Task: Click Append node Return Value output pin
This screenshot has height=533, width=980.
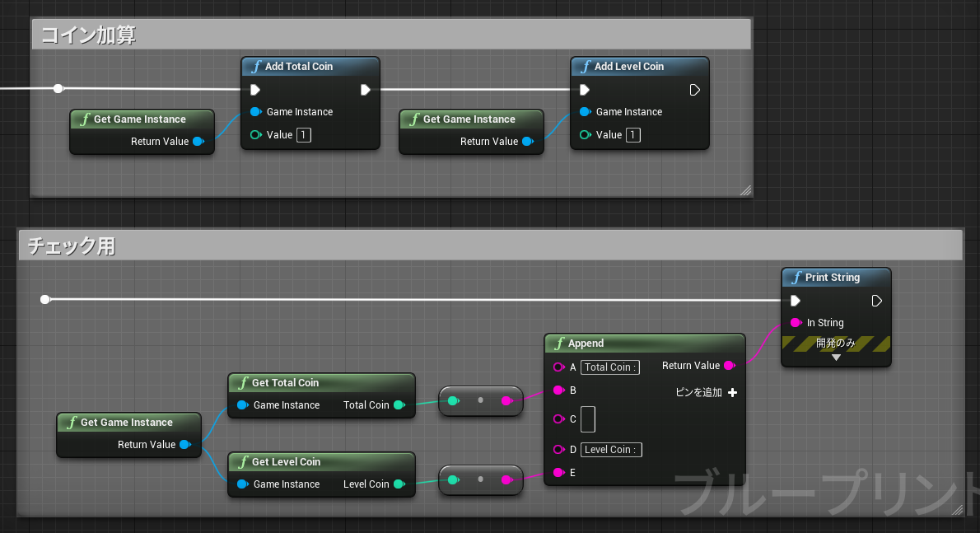Action: point(730,366)
